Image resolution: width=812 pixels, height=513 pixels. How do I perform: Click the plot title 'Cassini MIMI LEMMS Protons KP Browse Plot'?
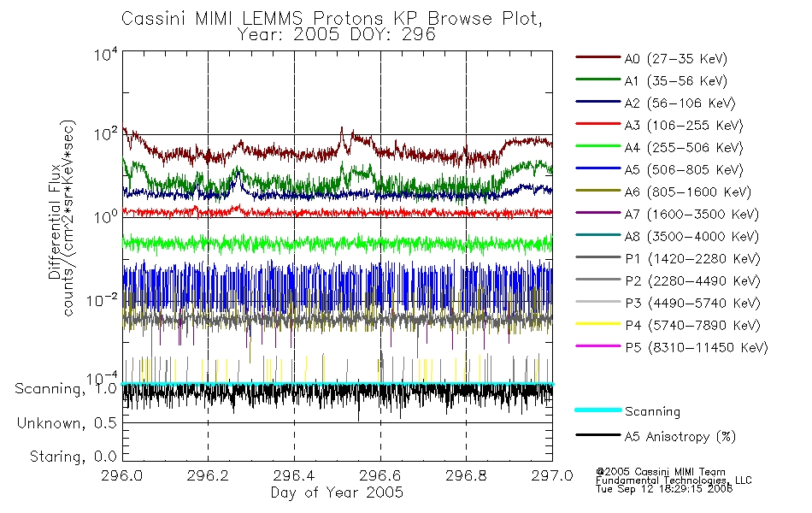tap(332, 19)
